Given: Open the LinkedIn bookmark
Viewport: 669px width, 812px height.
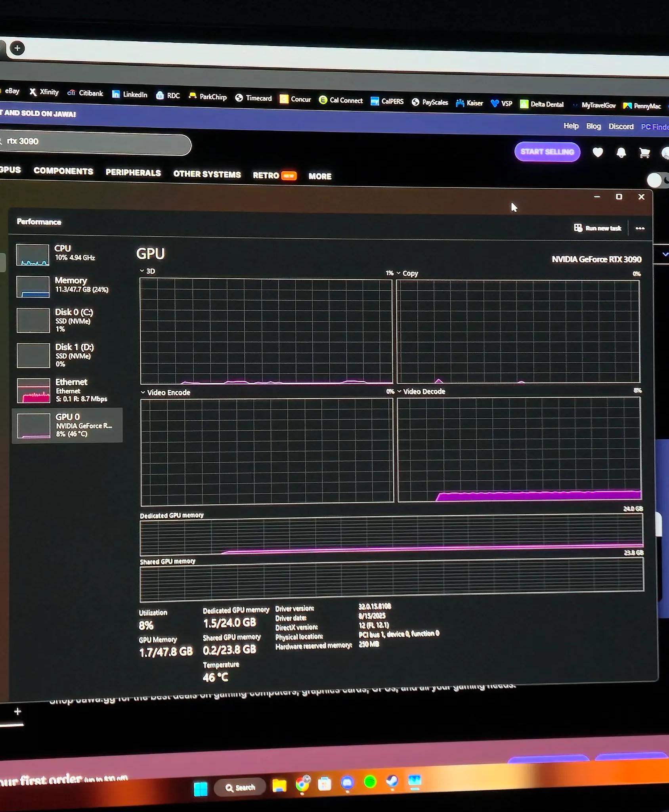Looking at the screenshot, I should [x=130, y=94].
